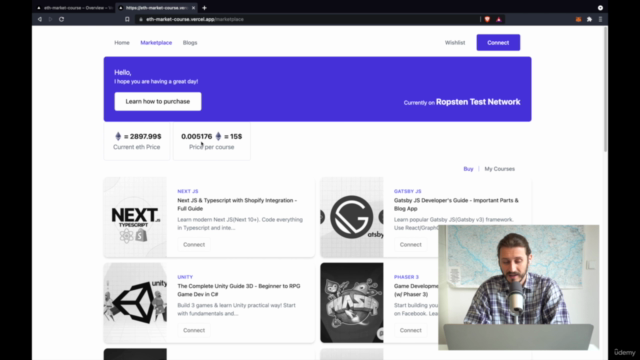
Task: Open the Brave Shields lion icon
Action: [487, 19]
